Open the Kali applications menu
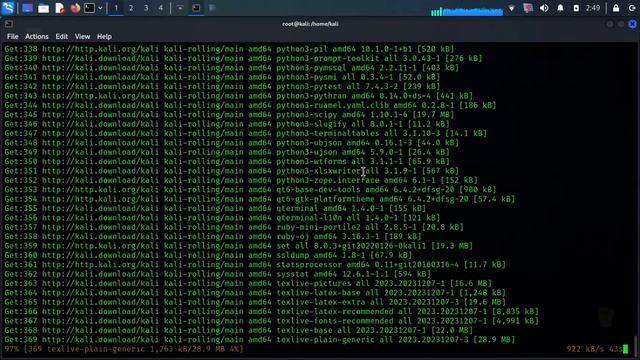This screenshot has width=640, height=360. click(x=8, y=8)
